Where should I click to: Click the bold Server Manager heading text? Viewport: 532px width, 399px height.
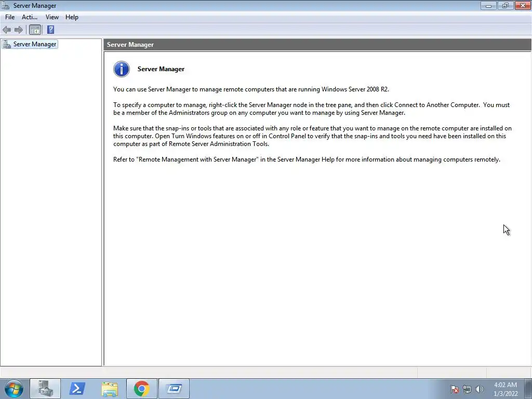click(161, 69)
